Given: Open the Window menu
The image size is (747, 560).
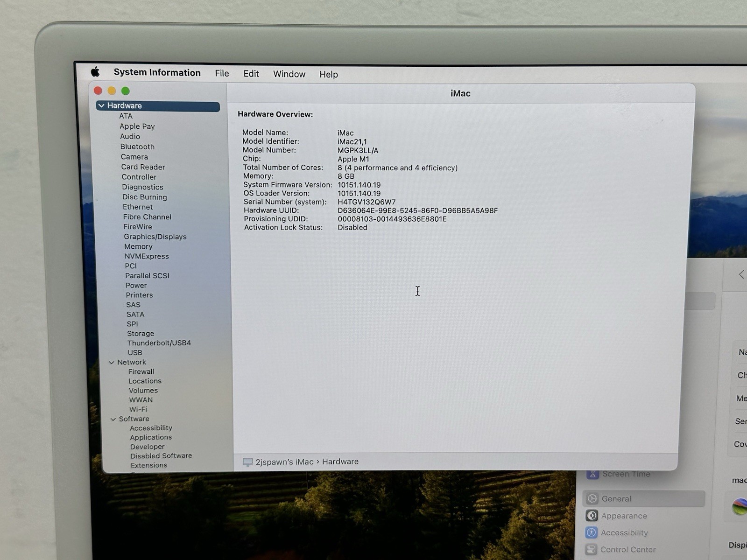Looking at the screenshot, I should click(x=289, y=74).
